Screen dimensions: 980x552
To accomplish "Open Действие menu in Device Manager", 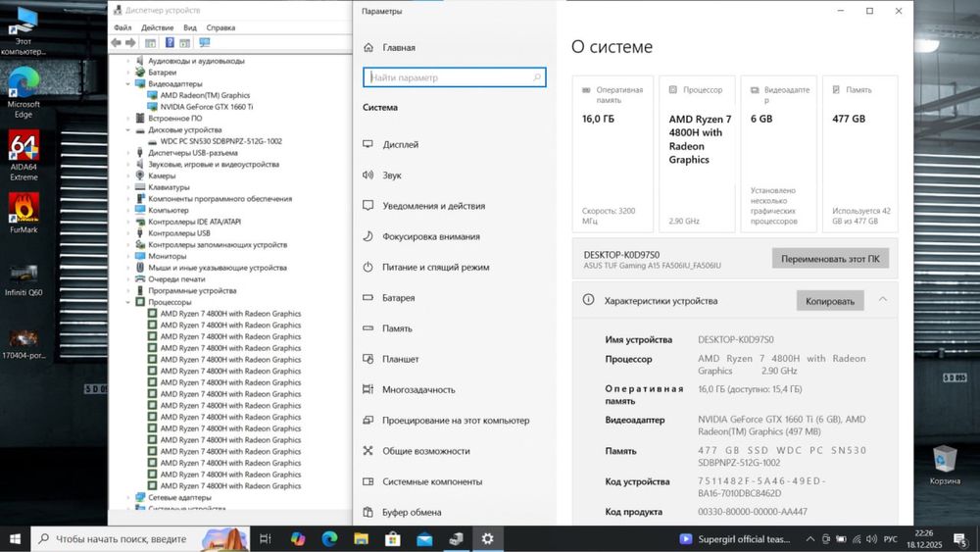I will [x=158, y=27].
